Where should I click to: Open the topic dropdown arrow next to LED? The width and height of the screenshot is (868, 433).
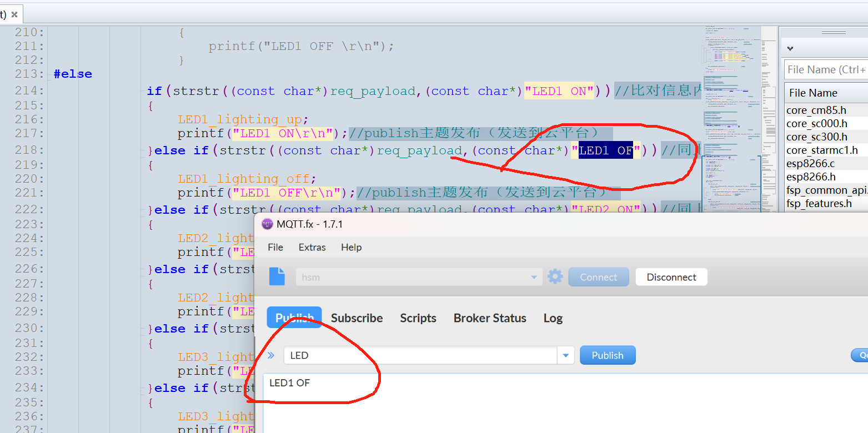click(x=566, y=355)
